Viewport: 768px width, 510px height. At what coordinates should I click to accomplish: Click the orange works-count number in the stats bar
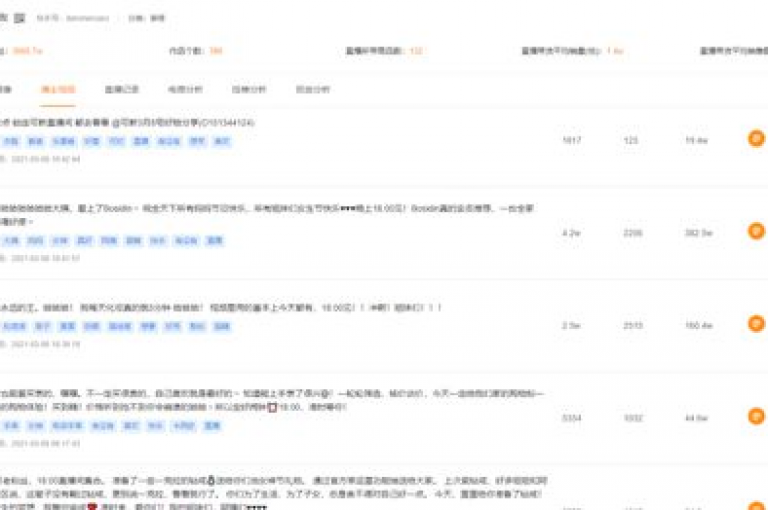coord(216,50)
